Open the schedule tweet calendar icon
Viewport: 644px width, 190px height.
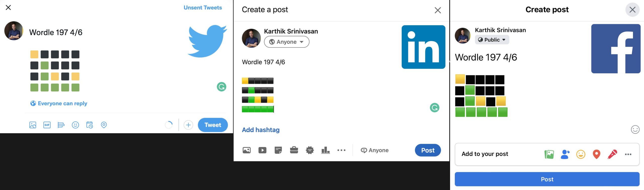tap(90, 125)
